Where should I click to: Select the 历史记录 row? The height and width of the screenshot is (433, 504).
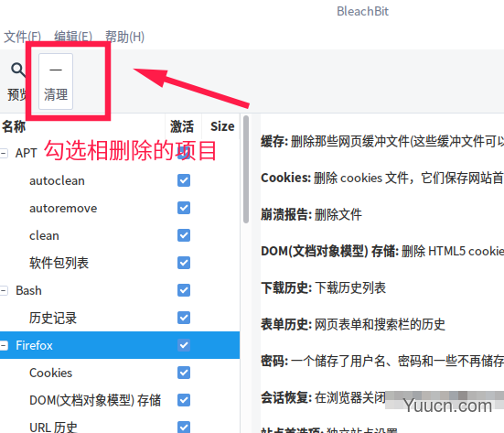point(120,319)
